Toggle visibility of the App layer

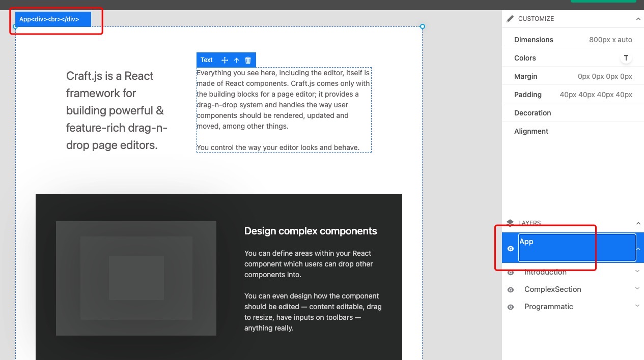(x=511, y=249)
